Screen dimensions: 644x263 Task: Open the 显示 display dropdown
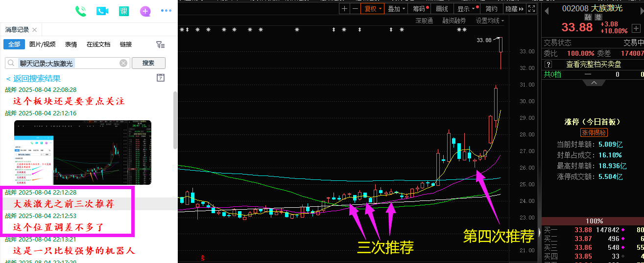click(x=466, y=9)
